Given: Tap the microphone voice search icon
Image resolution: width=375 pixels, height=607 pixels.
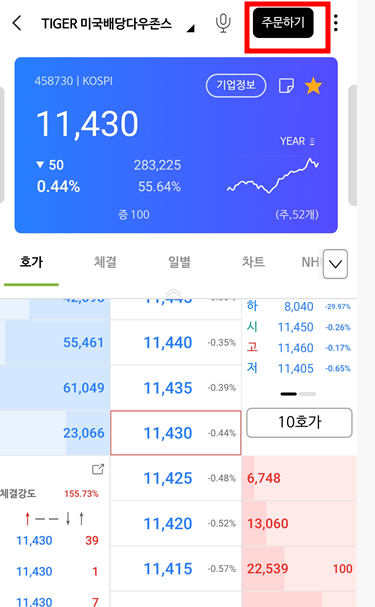Looking at the screenshot, I should tap(223, 23).
